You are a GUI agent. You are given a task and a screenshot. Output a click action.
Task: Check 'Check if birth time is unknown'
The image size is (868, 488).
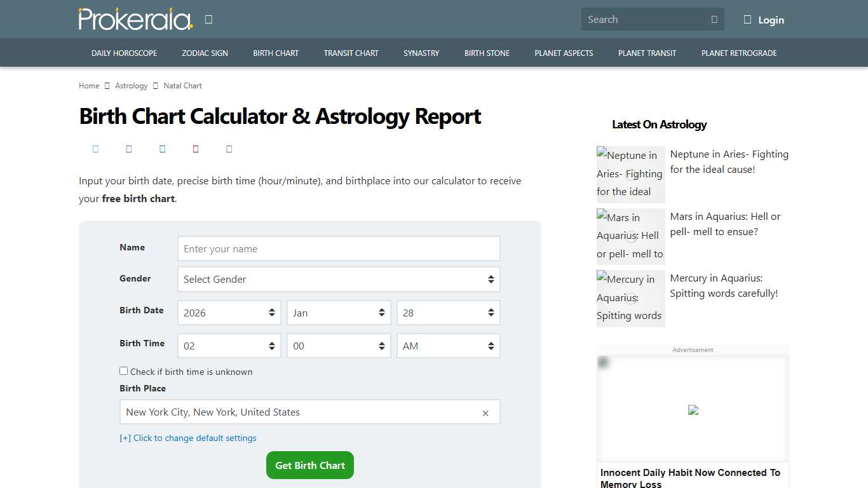coord(123,370)
